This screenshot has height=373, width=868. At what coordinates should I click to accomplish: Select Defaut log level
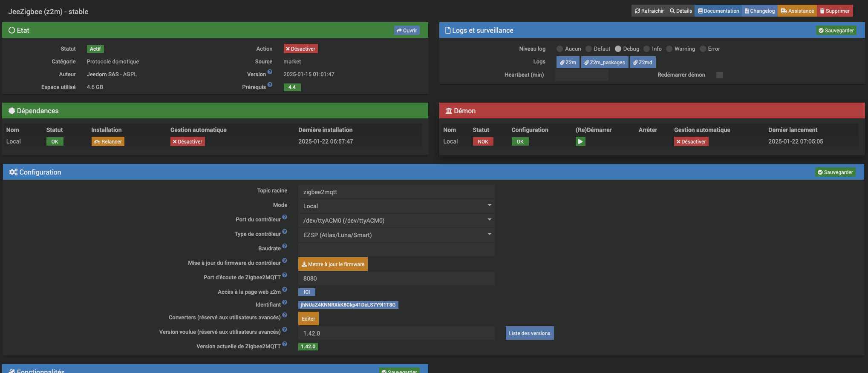coord(589,49)
